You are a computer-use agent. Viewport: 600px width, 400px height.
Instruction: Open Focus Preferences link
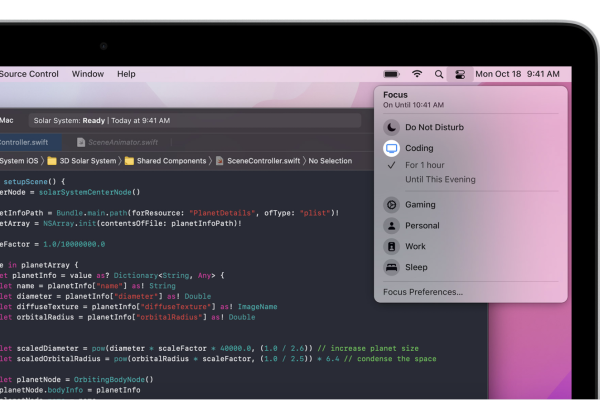click(423, 292)
